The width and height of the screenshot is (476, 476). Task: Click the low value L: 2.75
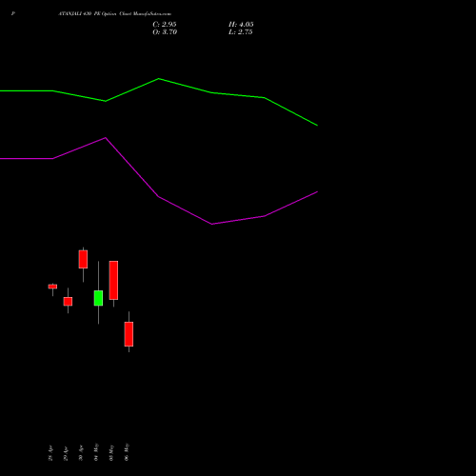241,32
